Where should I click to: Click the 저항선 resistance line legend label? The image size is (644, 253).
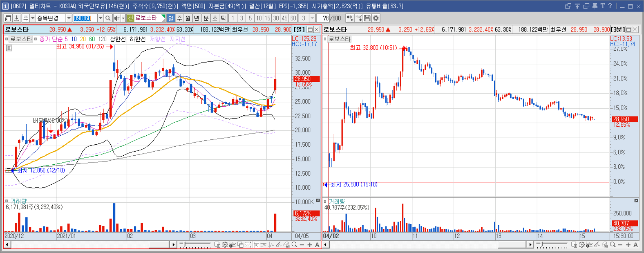pos(157,39)
